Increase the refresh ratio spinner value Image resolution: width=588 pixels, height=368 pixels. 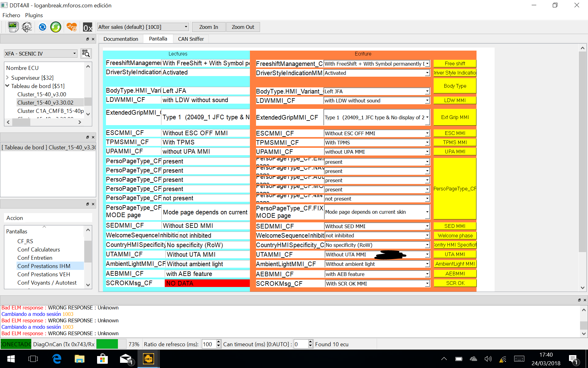218,342
